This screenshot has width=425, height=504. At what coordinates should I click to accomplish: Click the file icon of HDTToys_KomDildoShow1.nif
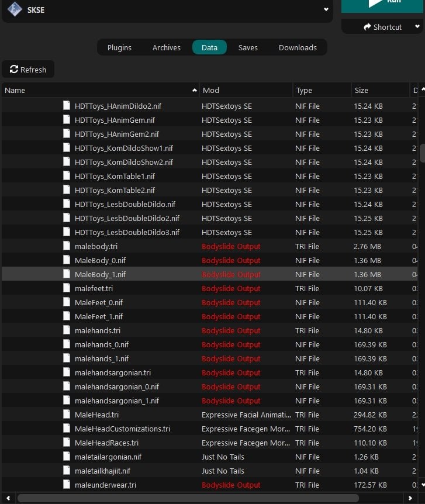click(x=67, y=147)
